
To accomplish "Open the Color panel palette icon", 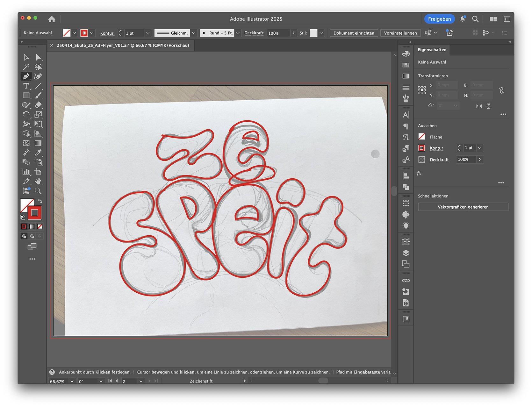I will point(406,54).
